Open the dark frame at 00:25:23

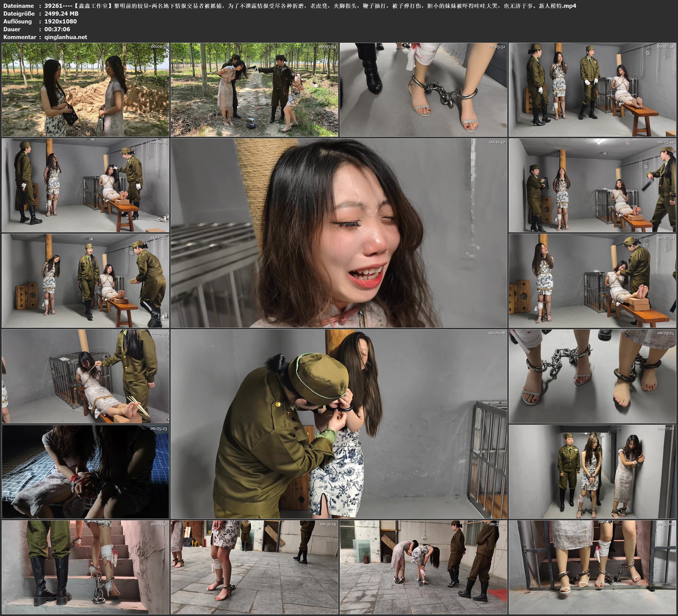85,471
